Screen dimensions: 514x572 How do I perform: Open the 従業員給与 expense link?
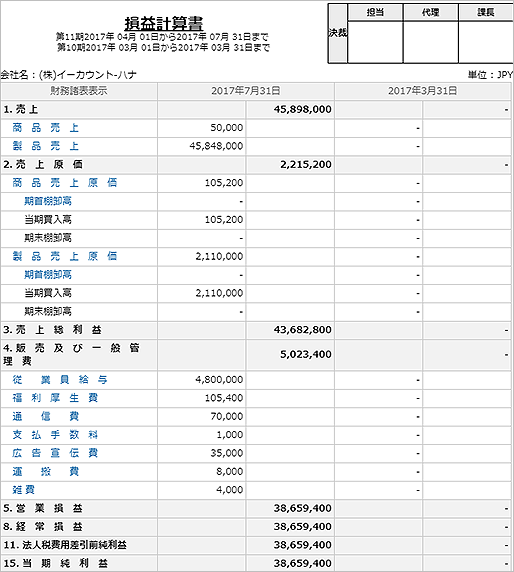pos(60,380)
